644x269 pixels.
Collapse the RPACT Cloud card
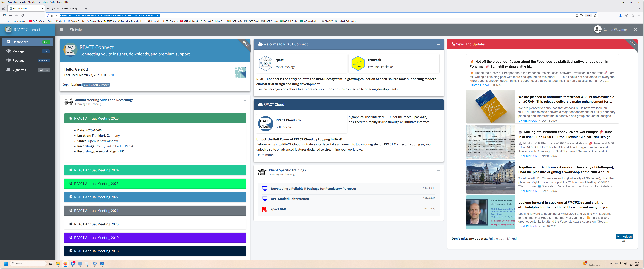point(438,105)
